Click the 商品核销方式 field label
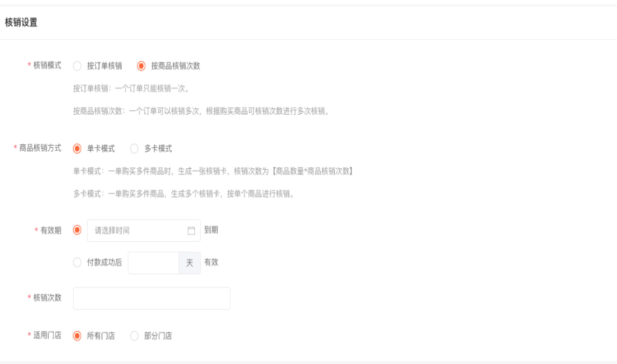This screenshot has width=617, height=364. [x=40, y=148]
